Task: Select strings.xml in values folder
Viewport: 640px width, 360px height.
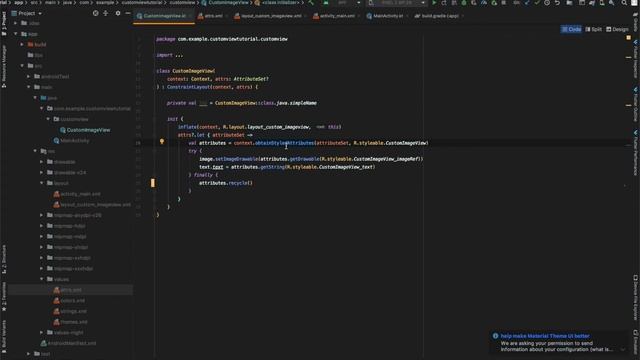Action: (x=70, y=311)
